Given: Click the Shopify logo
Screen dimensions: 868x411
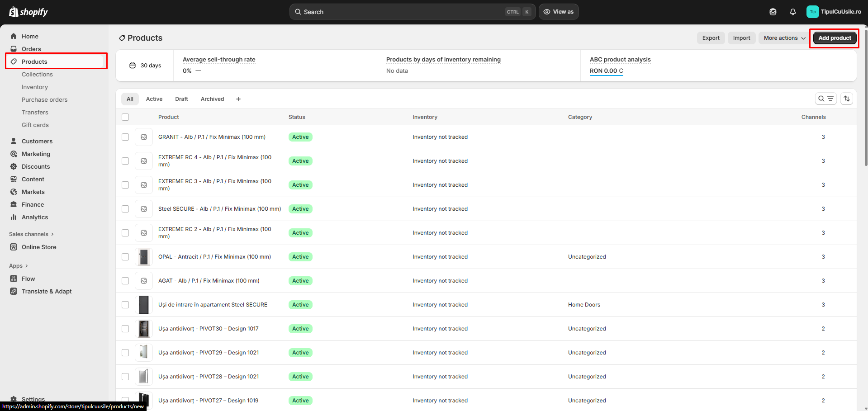Looking at the screenshot, I should click(28, 12).
